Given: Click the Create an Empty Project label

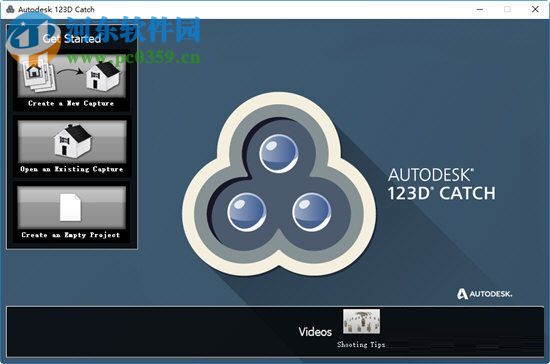Looking at the screenshot, I should [71, 235].
